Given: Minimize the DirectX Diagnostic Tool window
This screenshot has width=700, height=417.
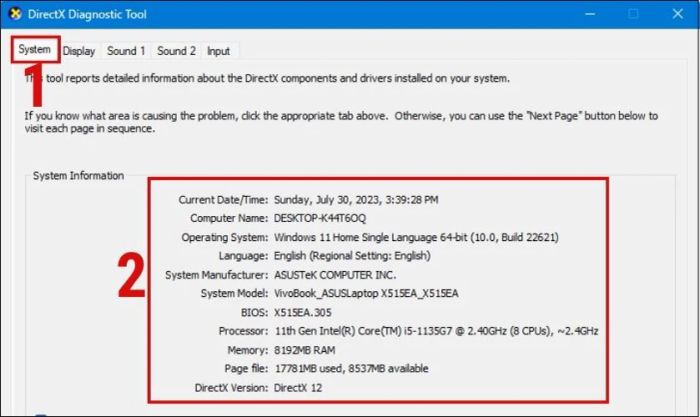Looking at the screenshot, I should 590,14.
